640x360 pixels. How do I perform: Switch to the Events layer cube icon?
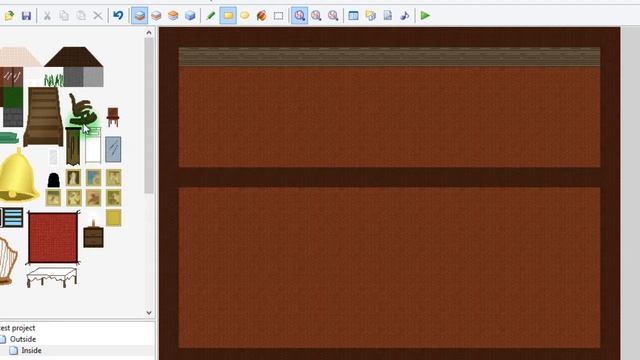coord(190,16)
